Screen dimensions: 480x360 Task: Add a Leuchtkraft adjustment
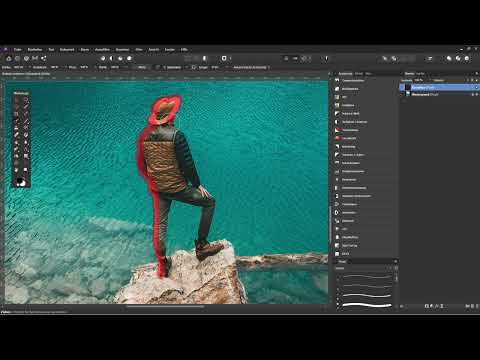click(x=365, y=138)
